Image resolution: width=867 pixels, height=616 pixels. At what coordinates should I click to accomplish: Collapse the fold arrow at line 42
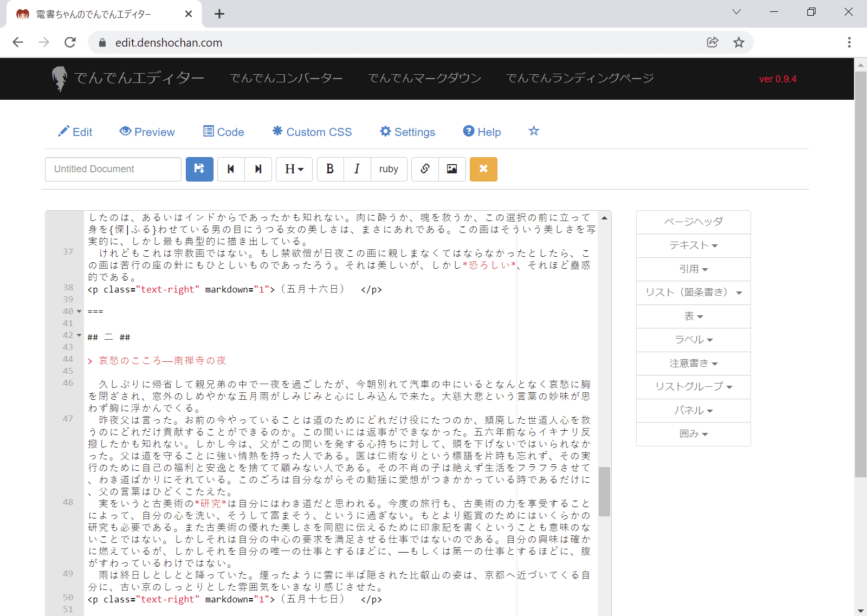79,335
